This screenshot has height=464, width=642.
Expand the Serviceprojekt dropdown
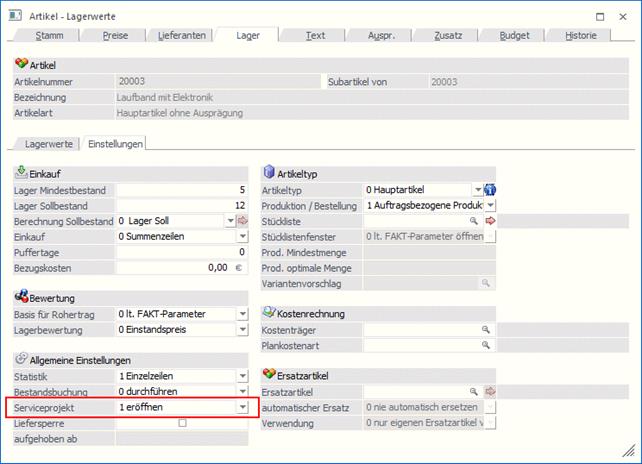pos(241,408)
